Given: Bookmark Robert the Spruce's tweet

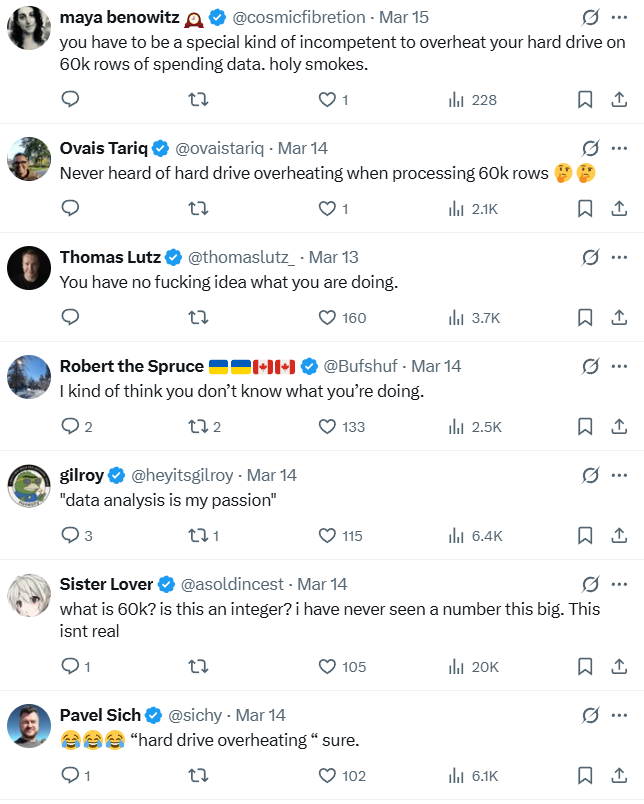Looking at the screenshot, I should click(x=585, y=426).
